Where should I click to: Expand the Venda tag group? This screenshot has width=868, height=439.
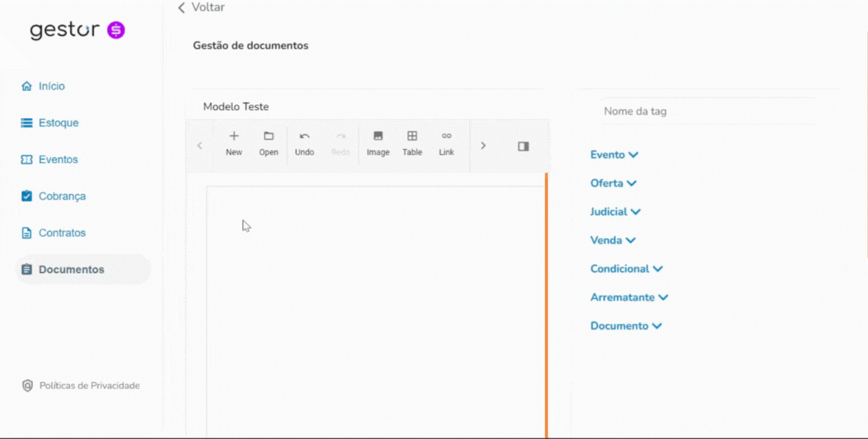613,240
